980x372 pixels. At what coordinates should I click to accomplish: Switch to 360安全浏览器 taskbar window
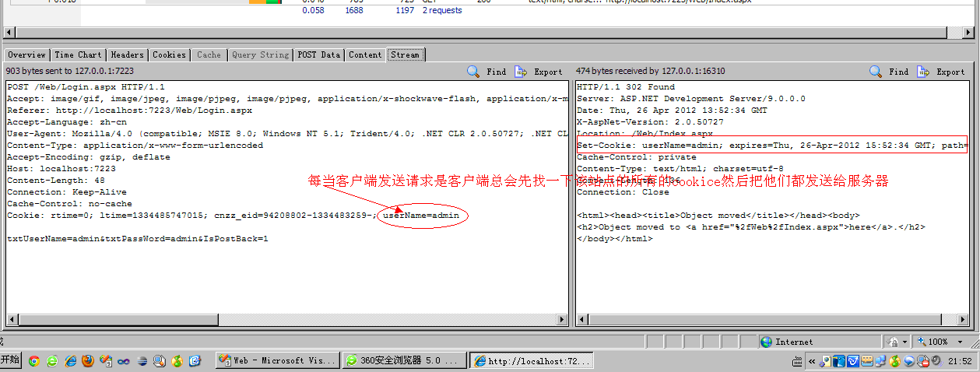point(403,361)
